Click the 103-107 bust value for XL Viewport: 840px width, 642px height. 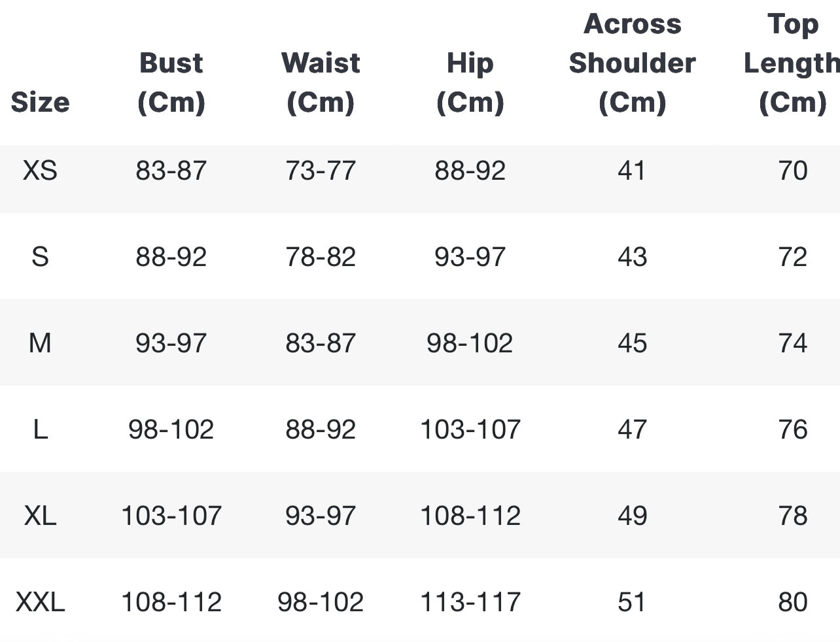[x=171, y=516]
